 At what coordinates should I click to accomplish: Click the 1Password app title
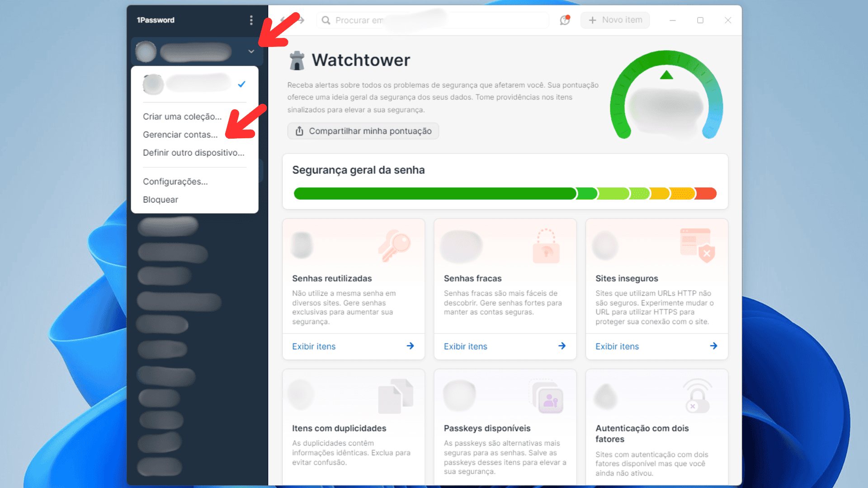click(x=156, y=20)
